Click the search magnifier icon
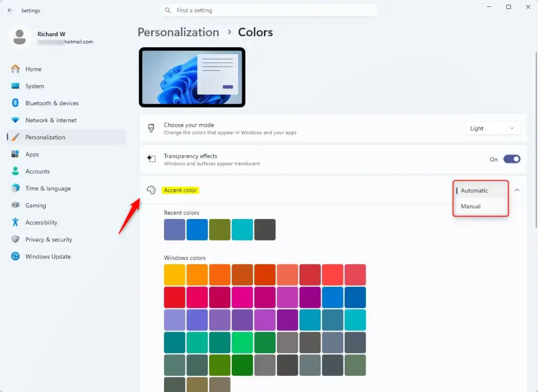This screenshot has height=392, width=538. (x=168, y=11)
